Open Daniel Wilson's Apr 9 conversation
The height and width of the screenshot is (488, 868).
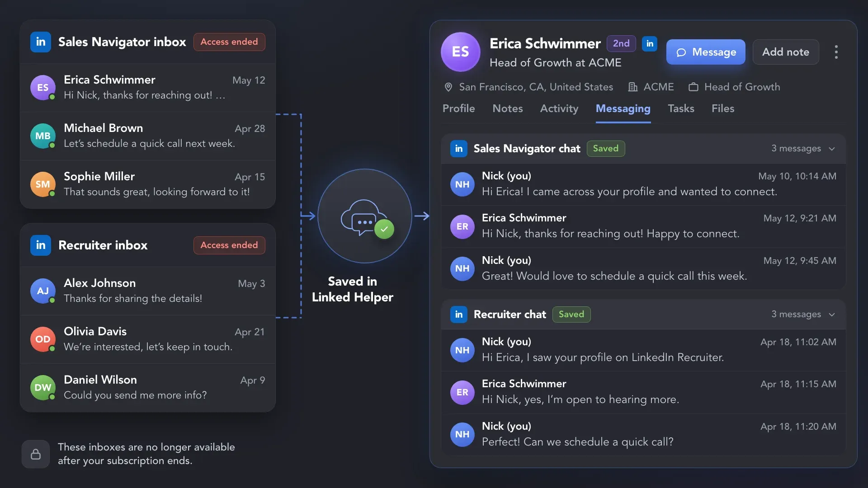click(148, 388)
